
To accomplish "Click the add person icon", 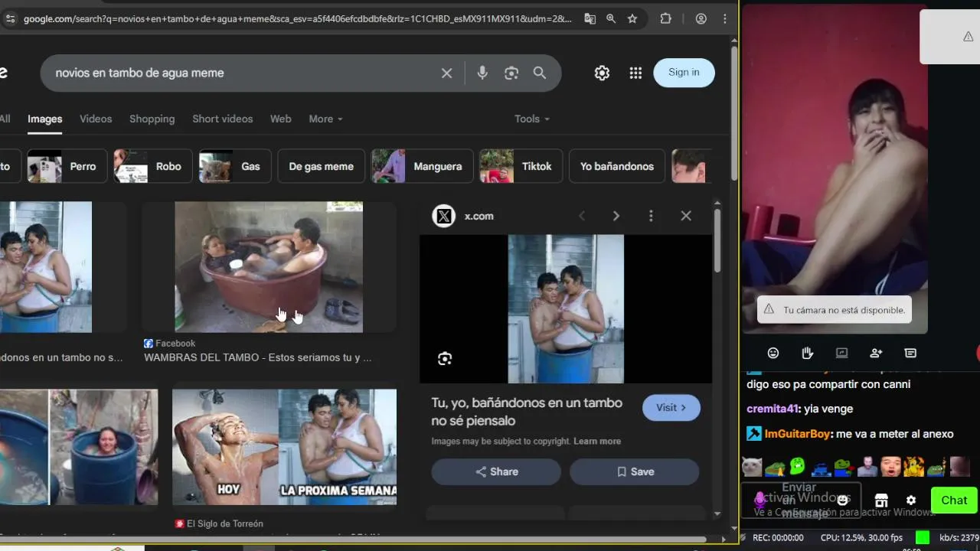I will click(876, 353).
